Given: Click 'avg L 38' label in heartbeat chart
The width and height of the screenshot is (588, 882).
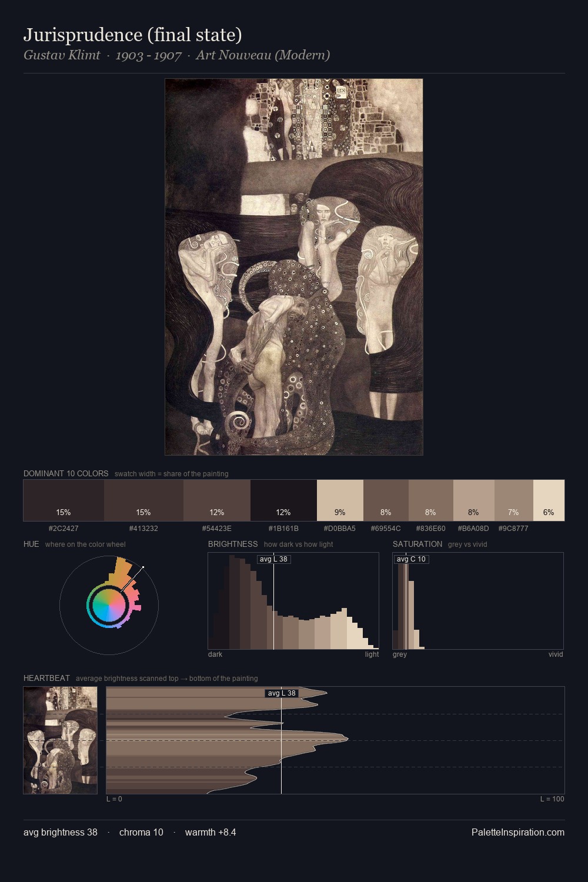Looking at the screenshot, I should pos(282,693).
